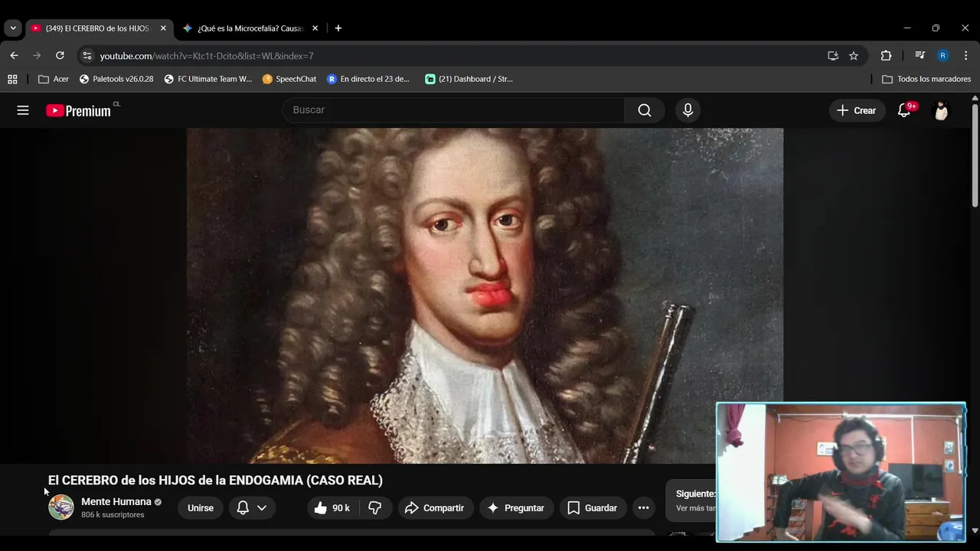Click the Compartir button

click(x=435, y=507)
